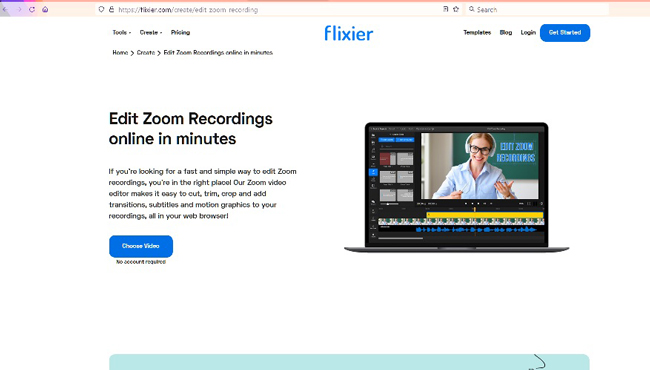Viewport: 650px width, 370px height.
Task: Click the Get Started button
Action: click(x=565, y=33)
